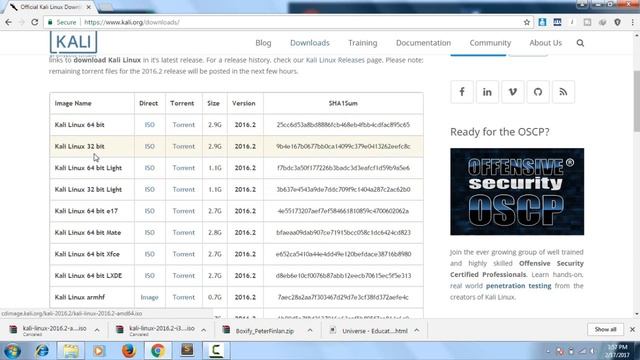Click Show all downloads button
The image size is (640, 360).
605,329
